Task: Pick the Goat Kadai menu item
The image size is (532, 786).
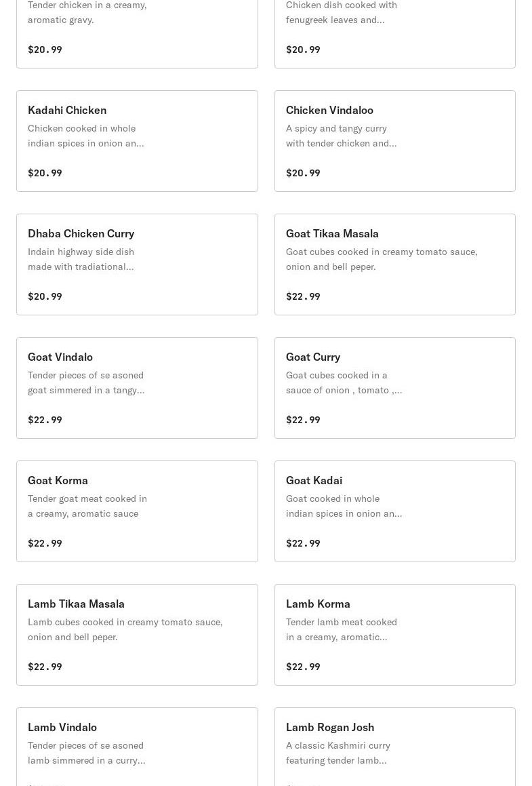Action: click(394, 511)
